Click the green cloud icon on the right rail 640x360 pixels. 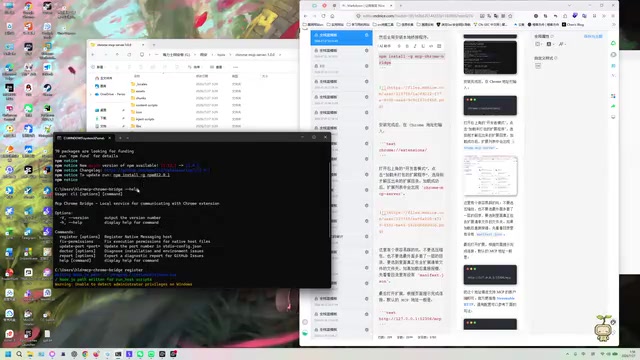tap(613, 43)
